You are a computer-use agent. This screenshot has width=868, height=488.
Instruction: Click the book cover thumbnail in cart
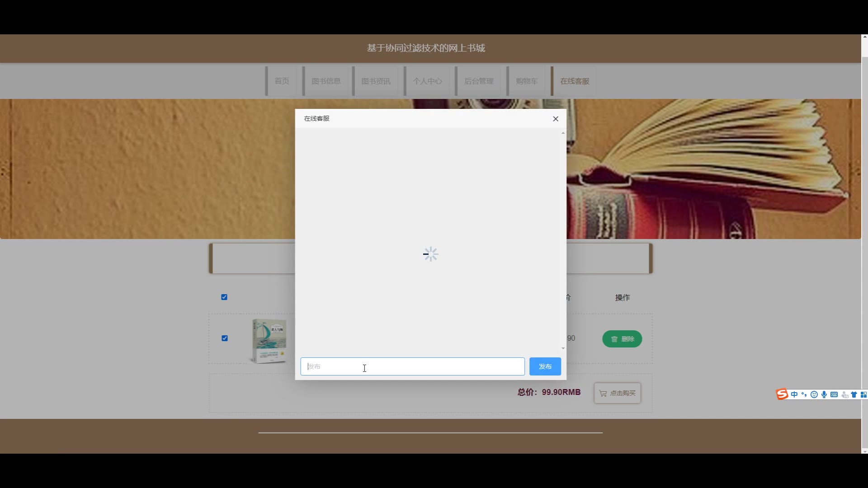pos(269,340)
